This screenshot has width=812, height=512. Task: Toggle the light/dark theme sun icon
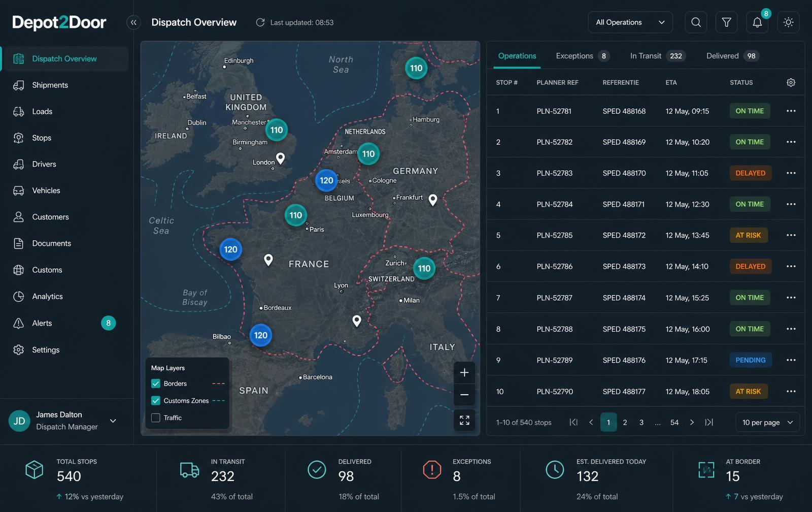point(788,22)
